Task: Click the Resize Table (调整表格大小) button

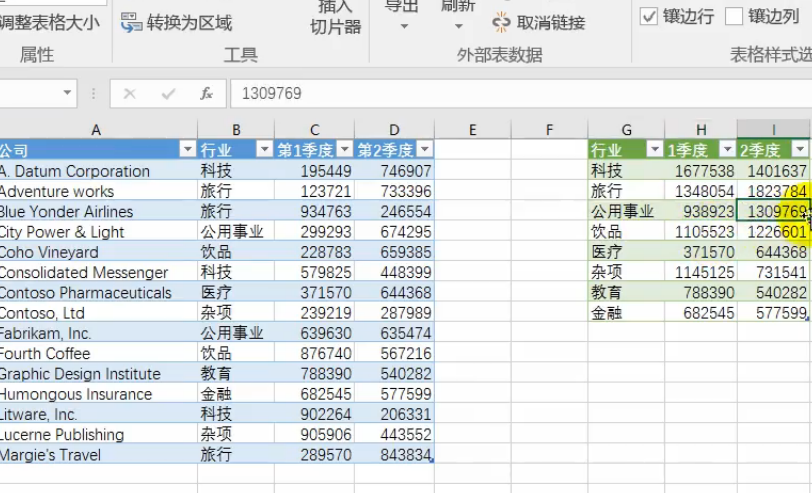Action: tap(49, 23)
